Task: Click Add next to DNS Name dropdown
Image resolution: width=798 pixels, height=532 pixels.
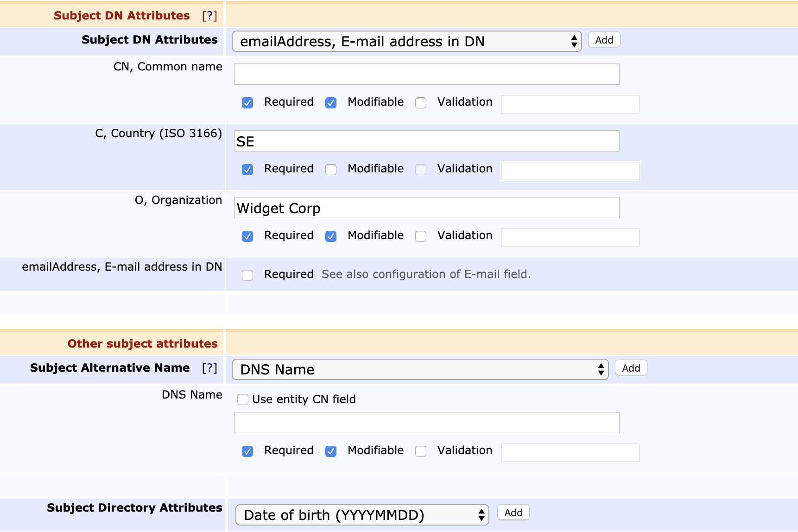Action: click(x=631, y=368)
